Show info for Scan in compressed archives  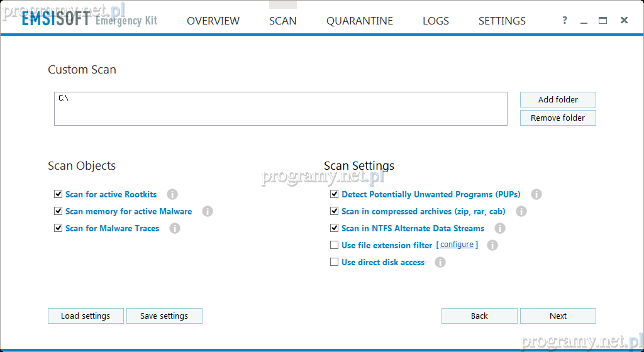pyautogui.click(x=521, y=211)
